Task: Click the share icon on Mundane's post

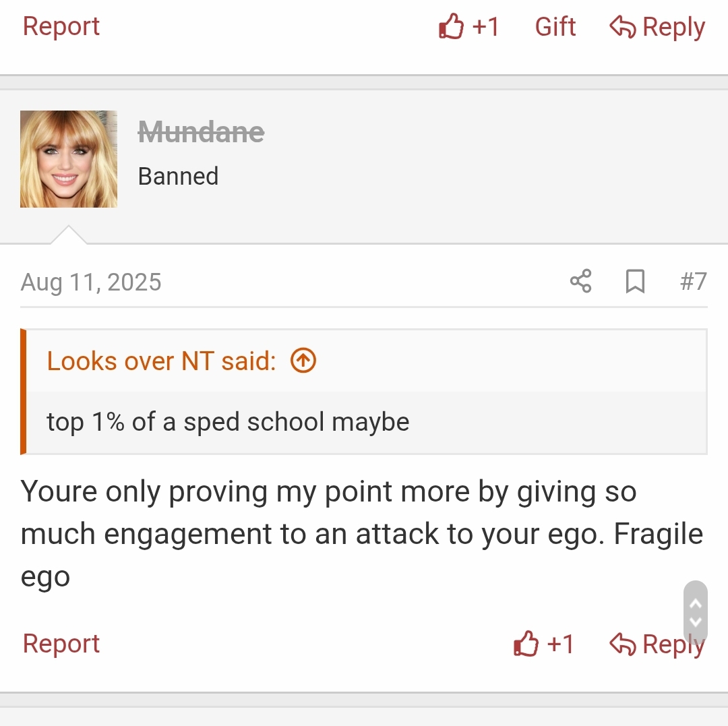Action: click(x=580, y=281)
